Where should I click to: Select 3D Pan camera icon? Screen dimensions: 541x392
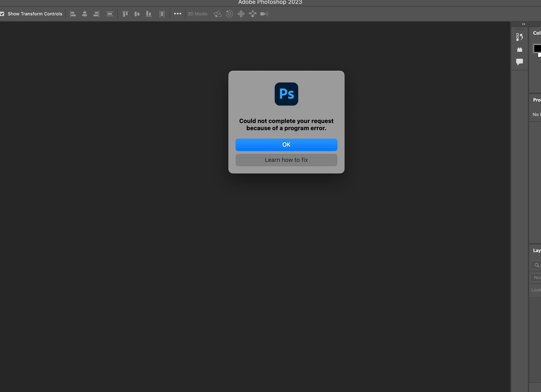(x=241, y=14)
